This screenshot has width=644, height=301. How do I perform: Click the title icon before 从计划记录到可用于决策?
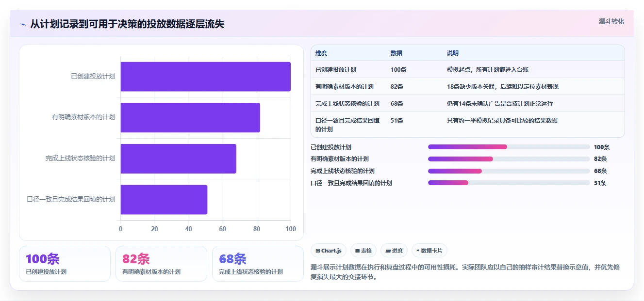tap(23, 24)
